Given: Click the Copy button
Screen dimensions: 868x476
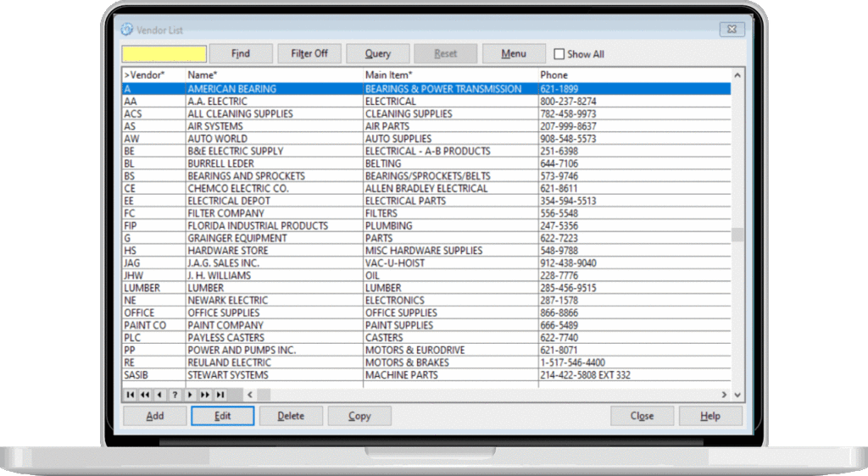Looking at the screenshot, I should (359, 416).
